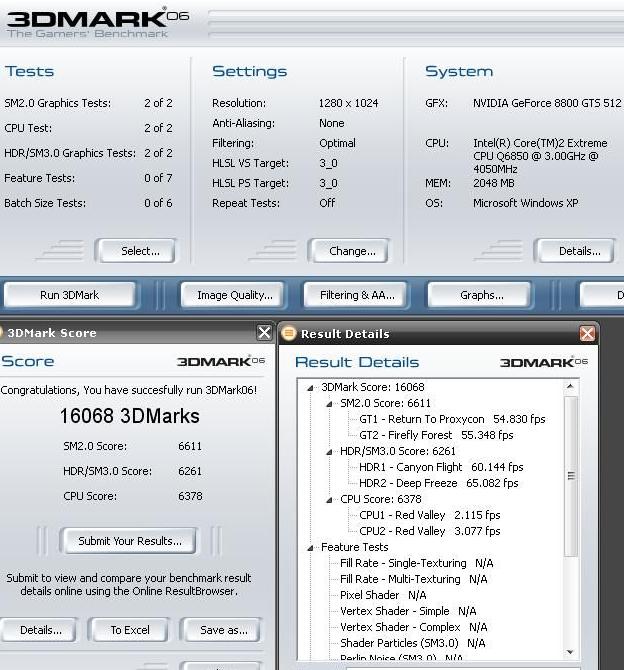Image resolution: width=624 pixels, height=670 pixels.
Task: Export results with To Excel
Action: click(129, 630)
